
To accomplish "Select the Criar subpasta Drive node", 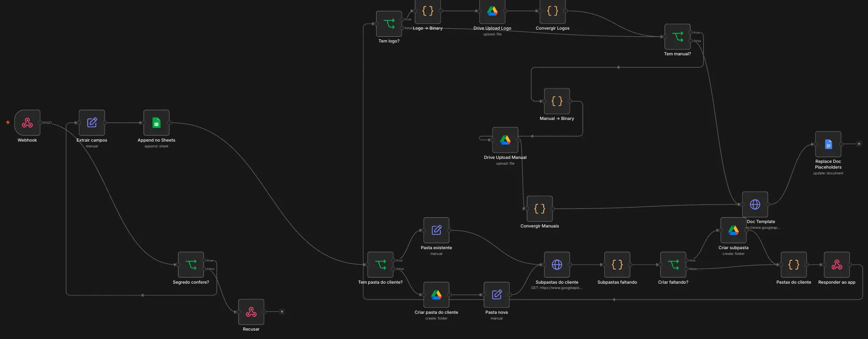I will [733, 230].
